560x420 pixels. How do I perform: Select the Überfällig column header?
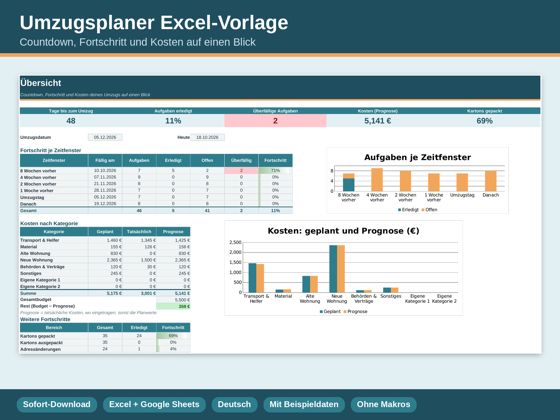click(x=241, y=160)
